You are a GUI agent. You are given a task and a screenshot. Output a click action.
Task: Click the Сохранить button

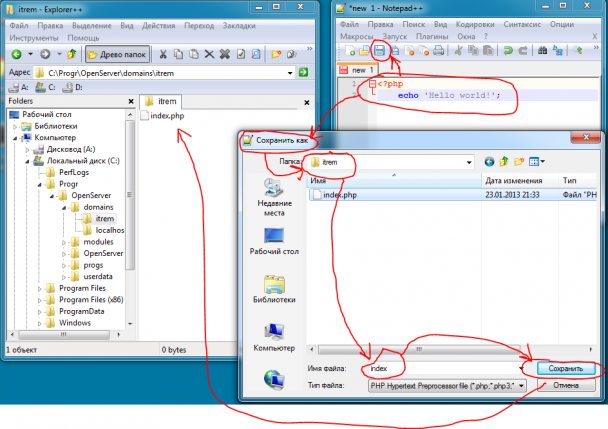pyautogui.click(x=566, y=368)
